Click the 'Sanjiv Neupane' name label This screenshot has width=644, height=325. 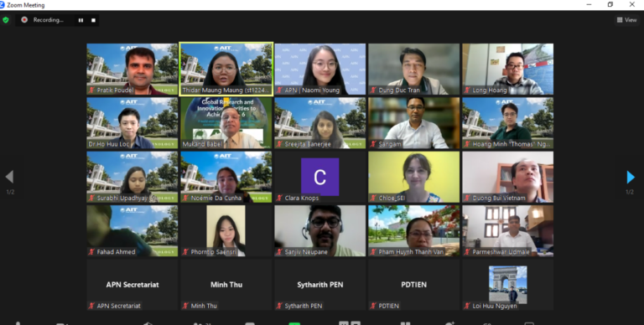pyautogui.click(x=306, y=252)
